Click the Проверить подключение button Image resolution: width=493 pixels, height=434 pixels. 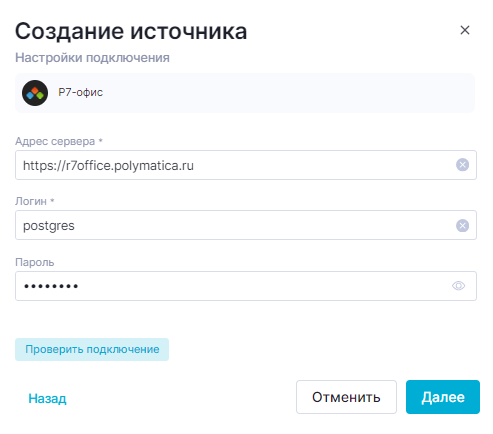click(x=92, y=349)
